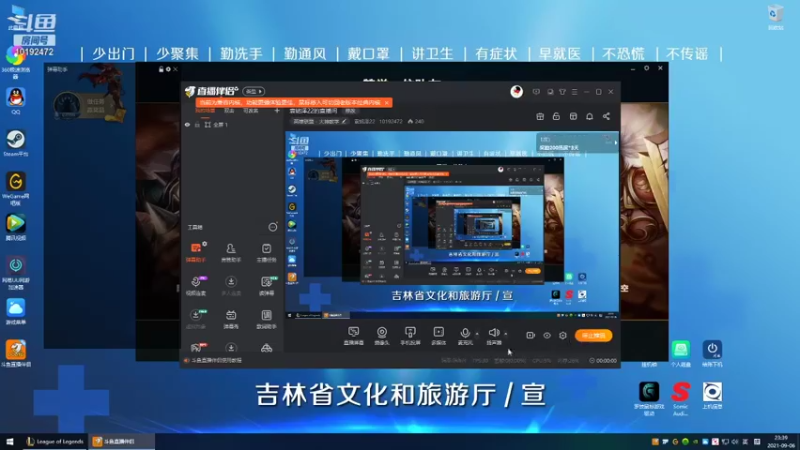This screenshot has height=450, width=800.
Task: Open the user avatar in the title bar
Action: tap(516, 91)
